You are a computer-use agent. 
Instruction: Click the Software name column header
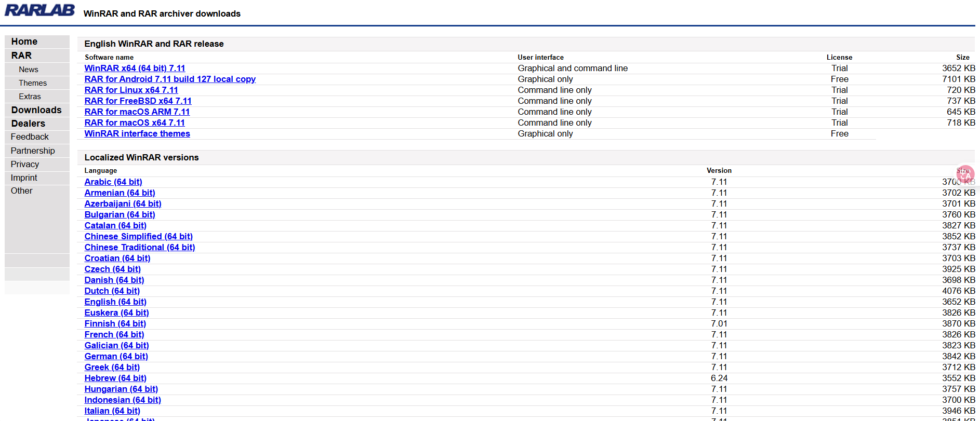pyautogui.click(x=109, y=58)
